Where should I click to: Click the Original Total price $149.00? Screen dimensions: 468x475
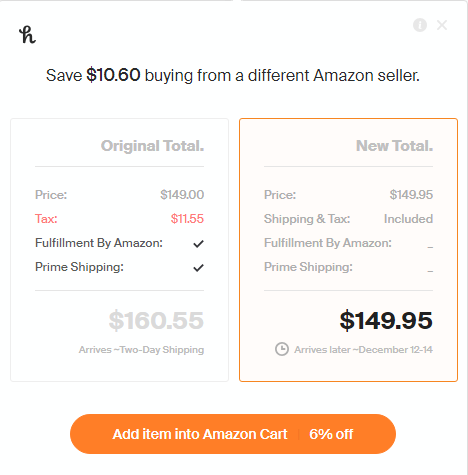point(182,195)
